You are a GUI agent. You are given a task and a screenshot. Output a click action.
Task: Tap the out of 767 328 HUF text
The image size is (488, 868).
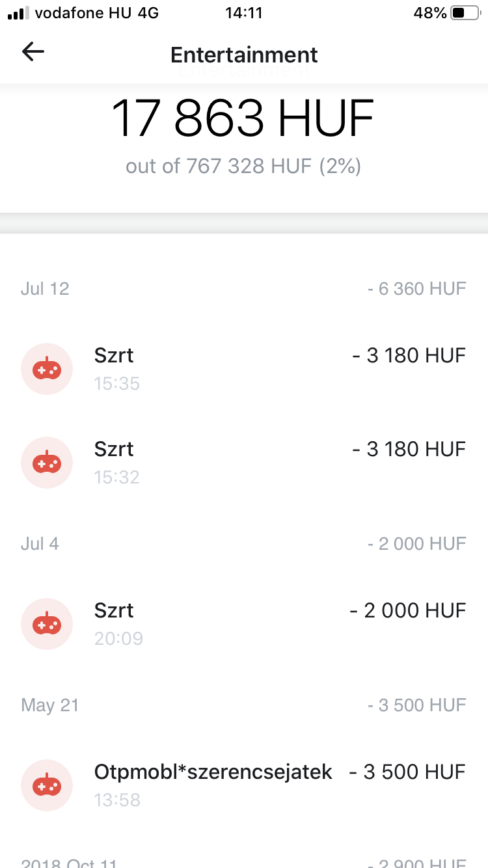click(x=243, y=167)
